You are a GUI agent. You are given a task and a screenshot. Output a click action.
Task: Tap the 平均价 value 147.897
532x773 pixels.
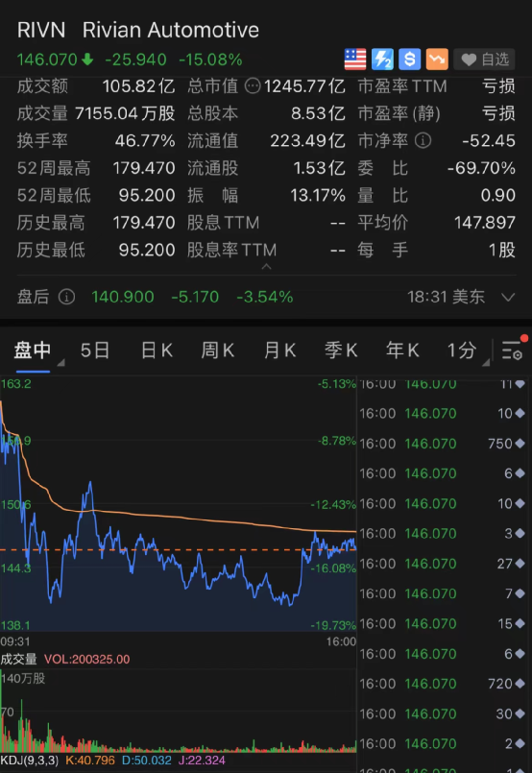pos(485,223)
